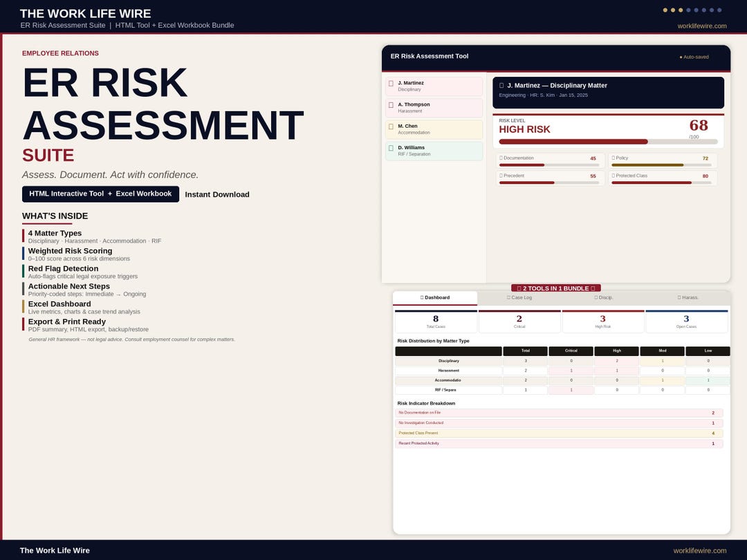The height and width of the screenshot is (560, 747).
Task: Click the 'High' column header in risk table
Action: [x=617, y=351]
